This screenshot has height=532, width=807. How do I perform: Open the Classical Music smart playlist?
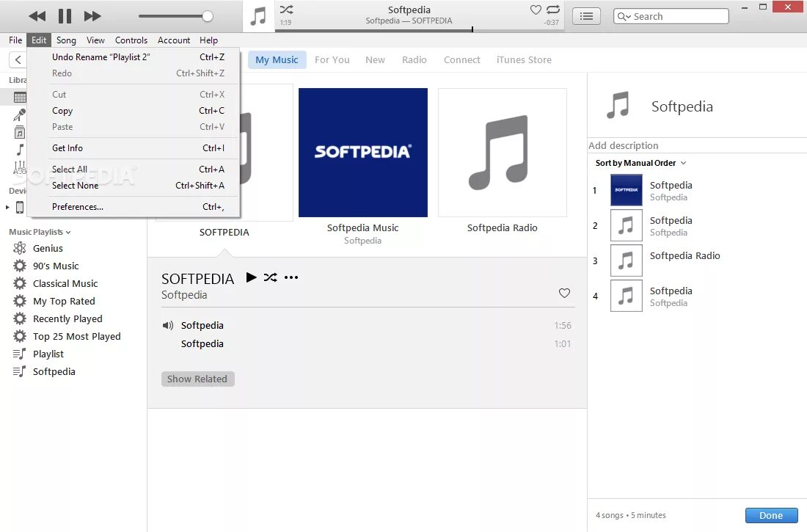(65, 284)
